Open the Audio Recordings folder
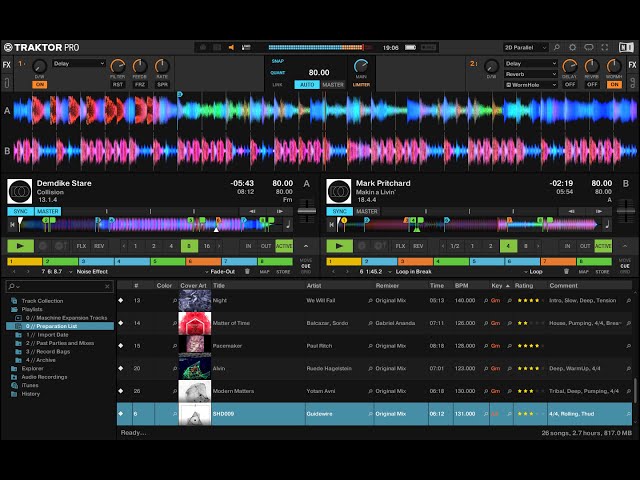 tap(44, 377)
